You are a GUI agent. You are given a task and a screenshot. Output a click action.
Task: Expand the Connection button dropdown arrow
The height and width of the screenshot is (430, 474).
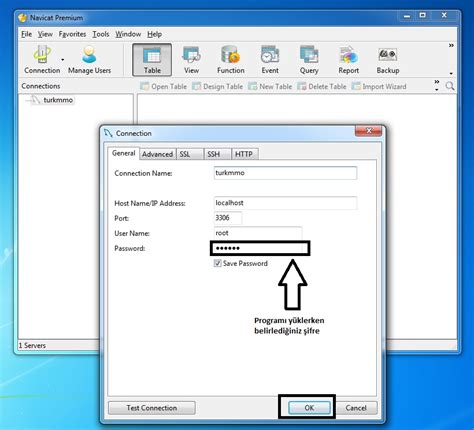63,60
